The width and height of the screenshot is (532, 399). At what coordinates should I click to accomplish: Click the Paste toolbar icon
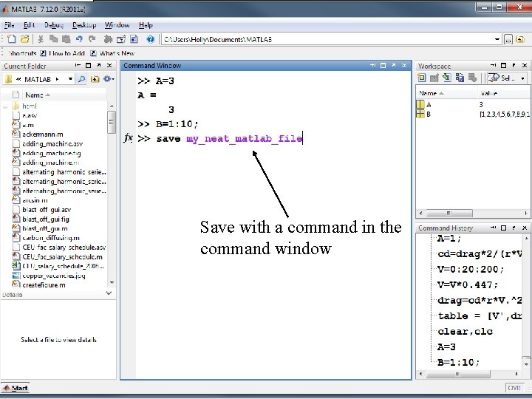click(66, 39)
